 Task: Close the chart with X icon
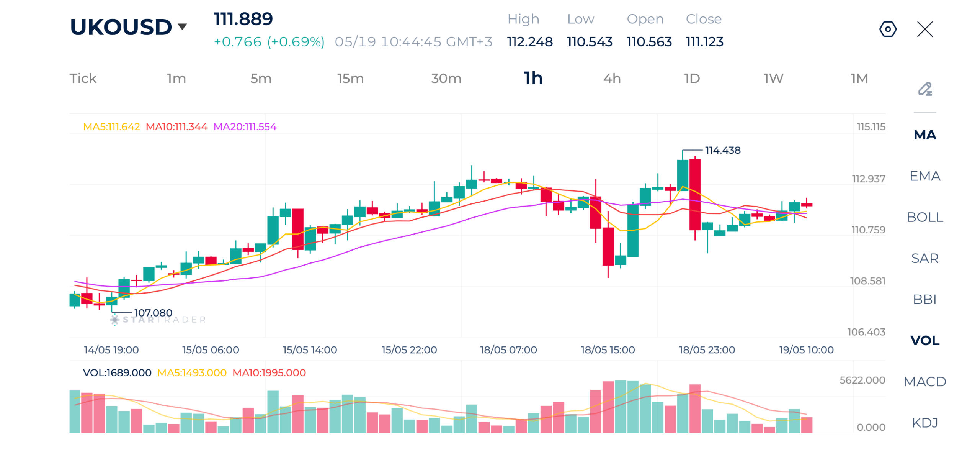point(924,29)
